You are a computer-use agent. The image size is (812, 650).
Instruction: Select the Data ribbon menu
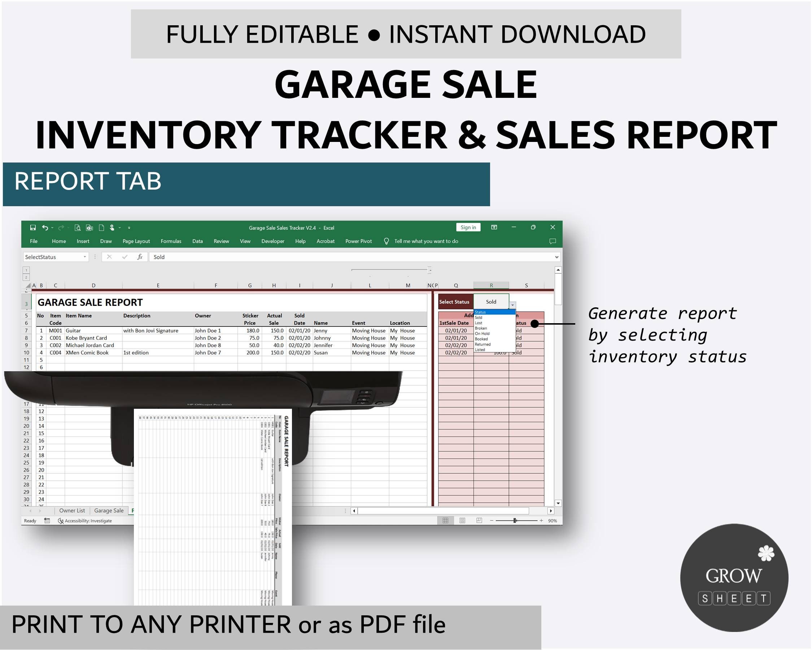point(197,241)
